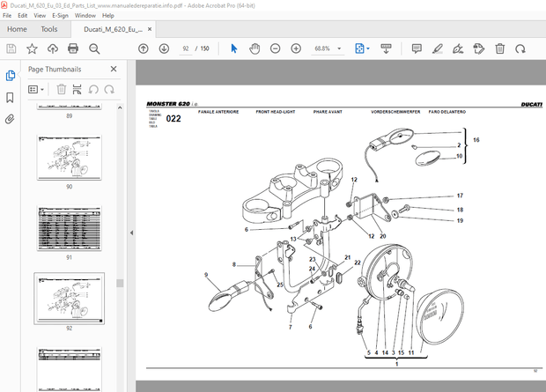Open Page Thumbnails sidebar icon

10,76
